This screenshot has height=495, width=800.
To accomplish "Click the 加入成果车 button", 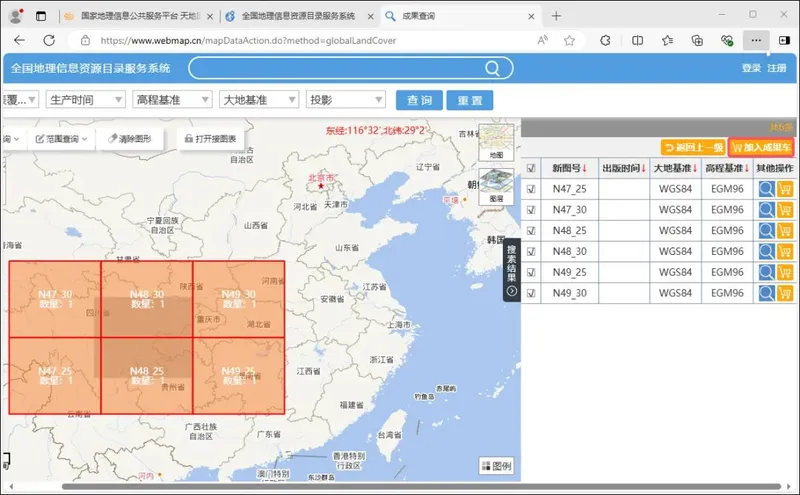I will 761,147.
